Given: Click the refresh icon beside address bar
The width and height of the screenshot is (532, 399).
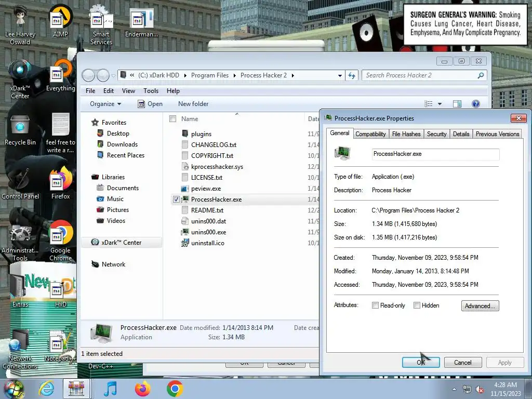Looking at the screenshot, I should click(352, 75).
